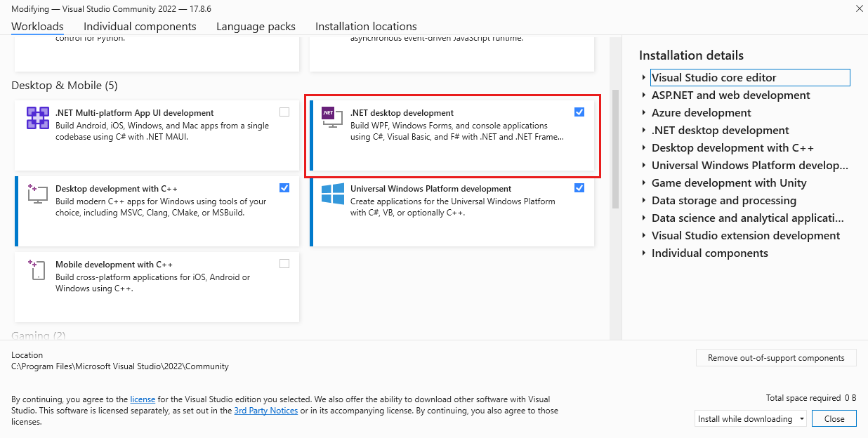Uncheck Desktop development with C++ workload
Image resolution: width=868 pixels, height=438 pixels.
284,187
